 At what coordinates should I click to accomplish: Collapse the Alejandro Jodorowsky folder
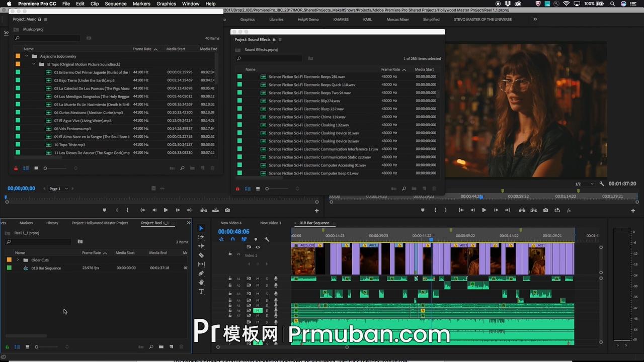[x=27, y=56]
